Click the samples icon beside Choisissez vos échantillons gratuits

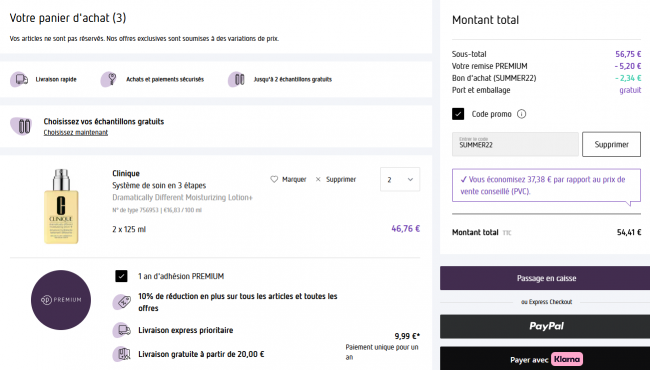pyautogui.click(x=21, y=126)
